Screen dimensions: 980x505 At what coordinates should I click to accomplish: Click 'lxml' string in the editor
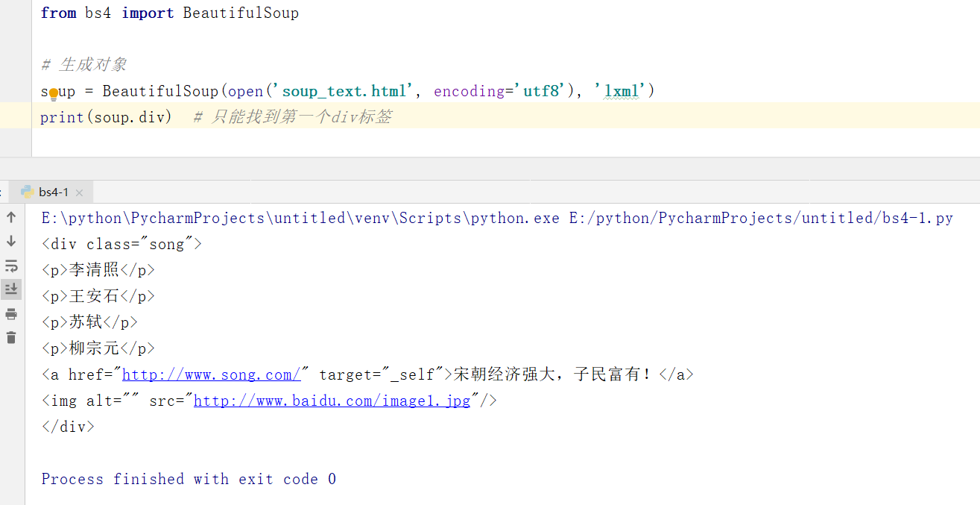pos(622,91)
